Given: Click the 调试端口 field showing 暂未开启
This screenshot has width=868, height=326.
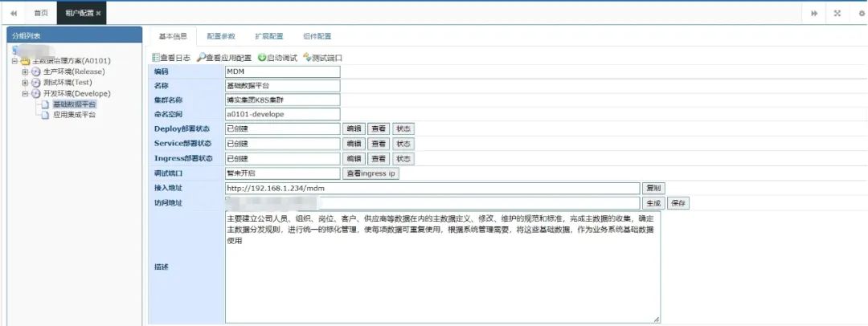Looking at the screenshot, I should pyautogui.click(x=282, y=173).
